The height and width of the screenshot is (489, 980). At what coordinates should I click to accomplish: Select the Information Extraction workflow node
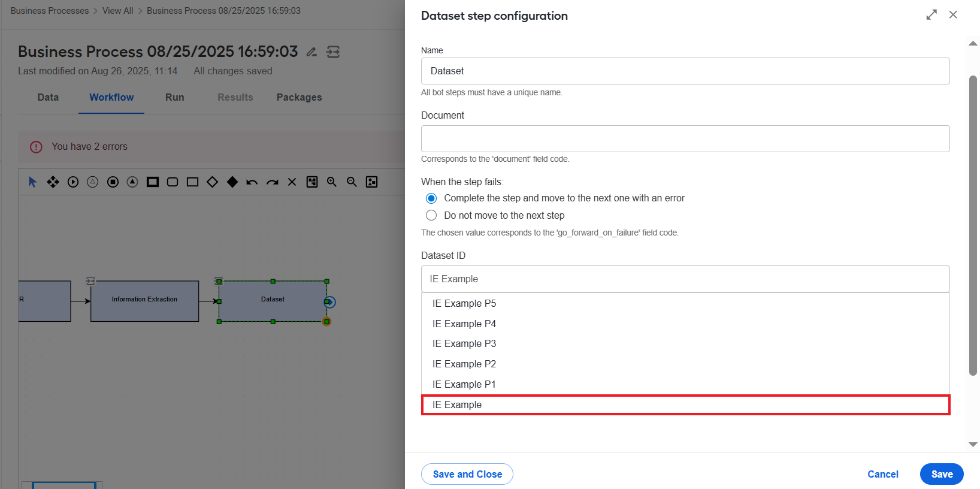(144, 301)
